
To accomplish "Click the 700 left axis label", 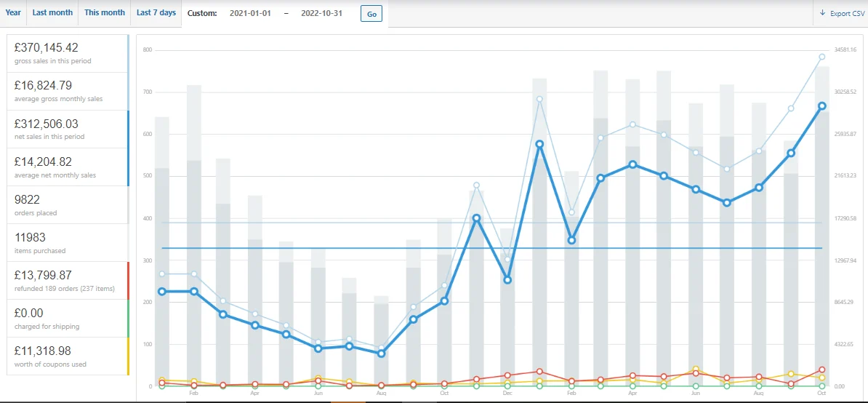I will pyautogui.click(x=147, y=92).
